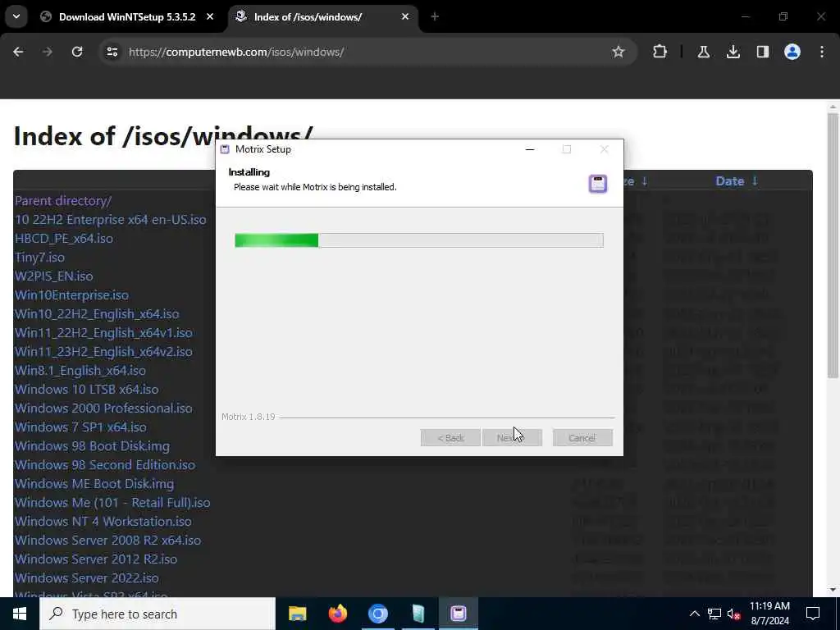The image size is (840, 630).
Task: Open the blue notebook app in taskbar
Action: 418,614
